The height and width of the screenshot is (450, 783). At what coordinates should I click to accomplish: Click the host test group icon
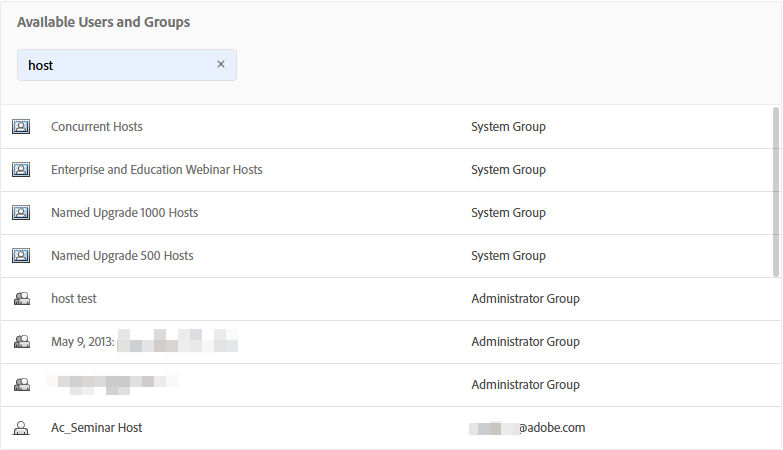click(20, 299)
